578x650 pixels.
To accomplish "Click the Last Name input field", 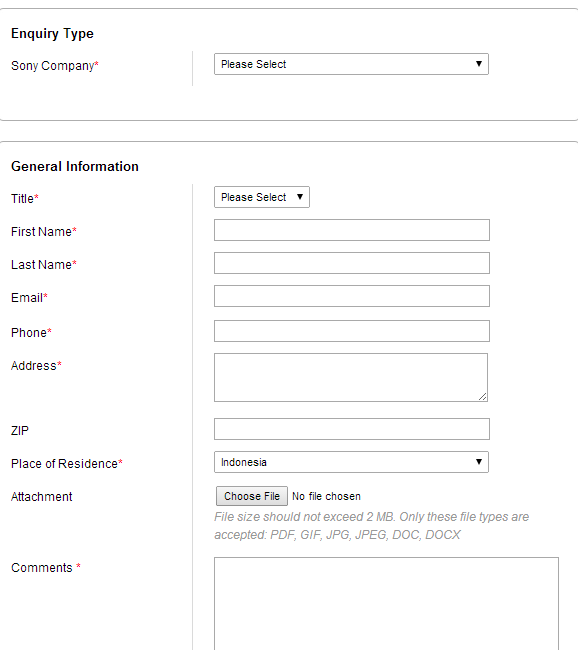I will (x=352, y=263).
